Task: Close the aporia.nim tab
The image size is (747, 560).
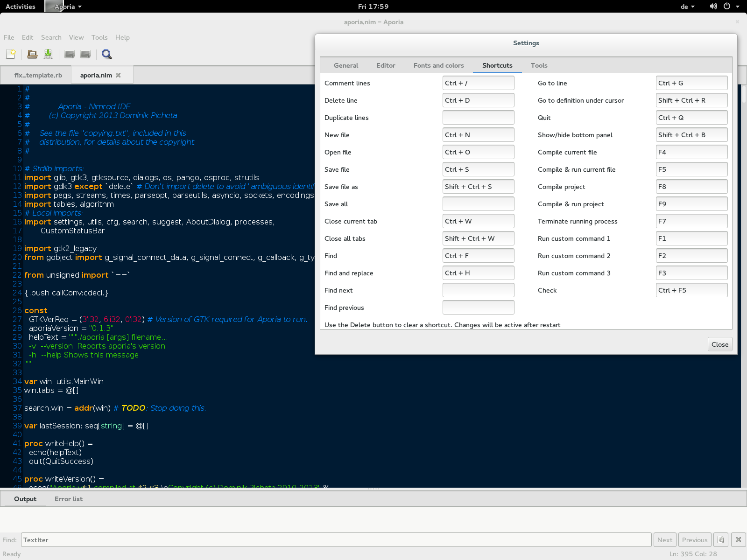Action: (x=118, y=75)
